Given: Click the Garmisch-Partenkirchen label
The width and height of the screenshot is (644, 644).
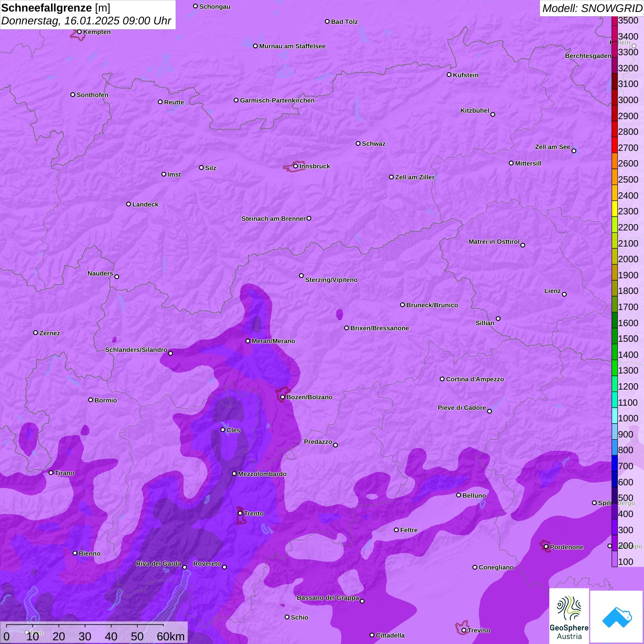Looking at the screenshot, I should [x=277, y=100].
